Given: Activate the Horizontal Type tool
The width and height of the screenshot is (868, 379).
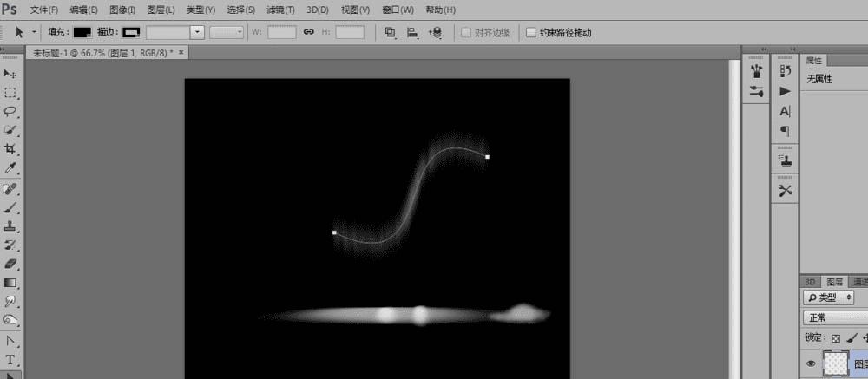Looking at the screenshot, I should (x=10, y=360).
